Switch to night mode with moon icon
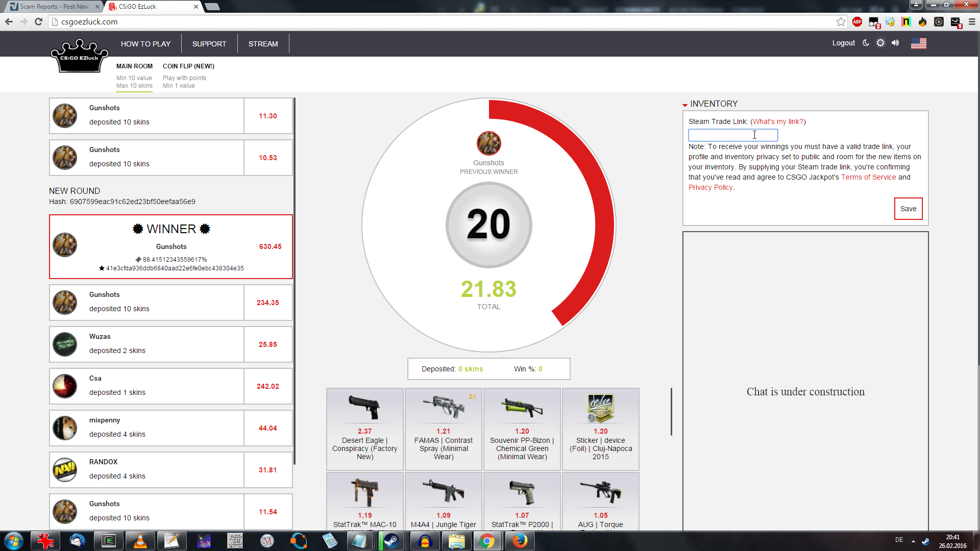The height and width of the screenshot is (551, 980). (866, 43)
